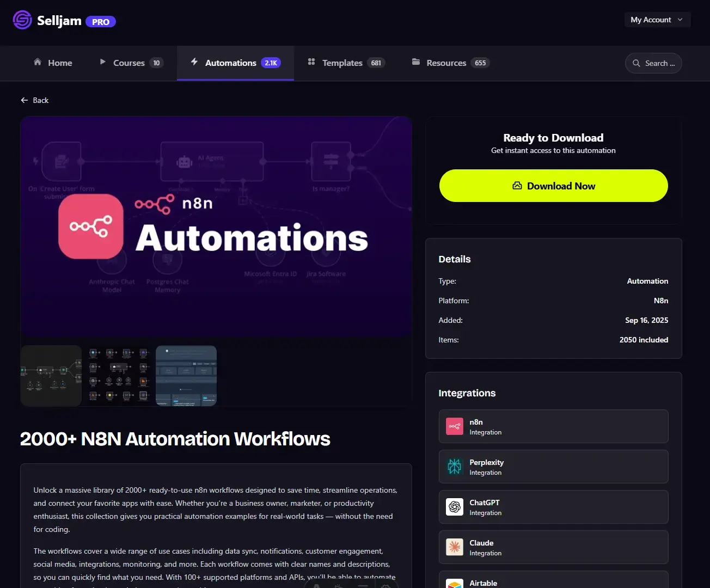
Task: Click the Back arrow icon
Action: point(25,100)
